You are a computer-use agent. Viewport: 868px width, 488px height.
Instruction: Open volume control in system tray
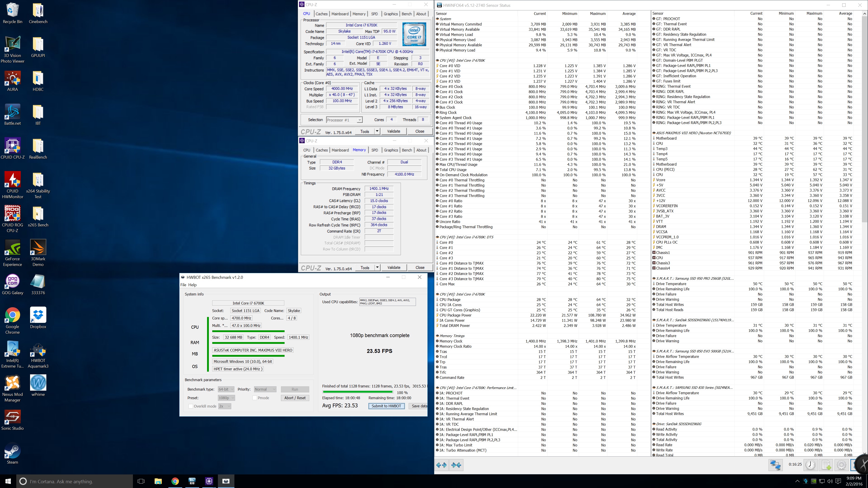point(830,481)
